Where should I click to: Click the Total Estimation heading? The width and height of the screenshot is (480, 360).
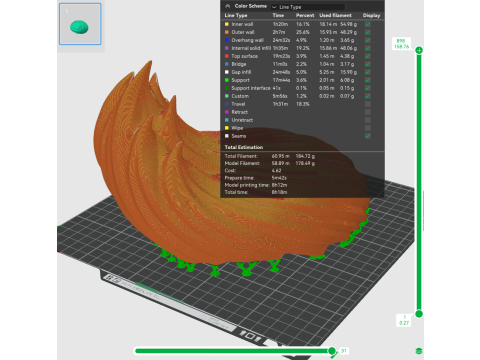244,147
